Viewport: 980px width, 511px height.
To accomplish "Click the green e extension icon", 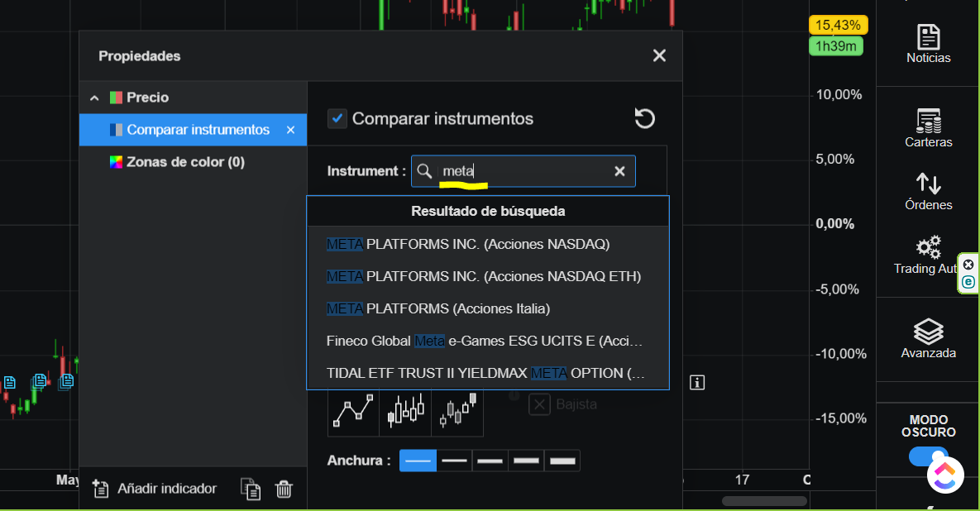I will [968, 282].
